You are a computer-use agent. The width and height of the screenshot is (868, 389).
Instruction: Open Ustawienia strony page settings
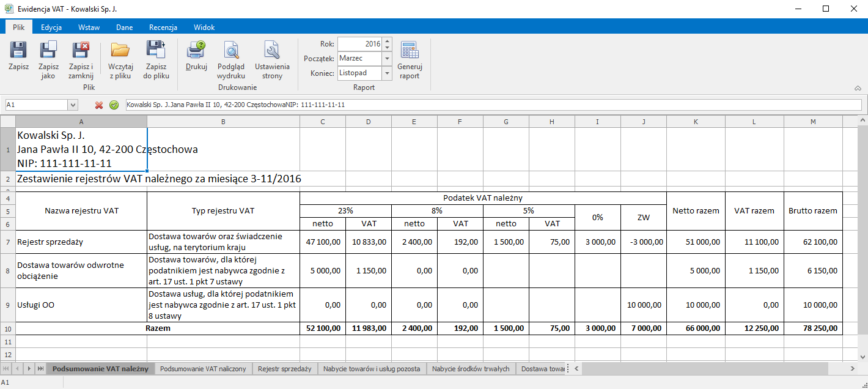[x=272, y=51]
